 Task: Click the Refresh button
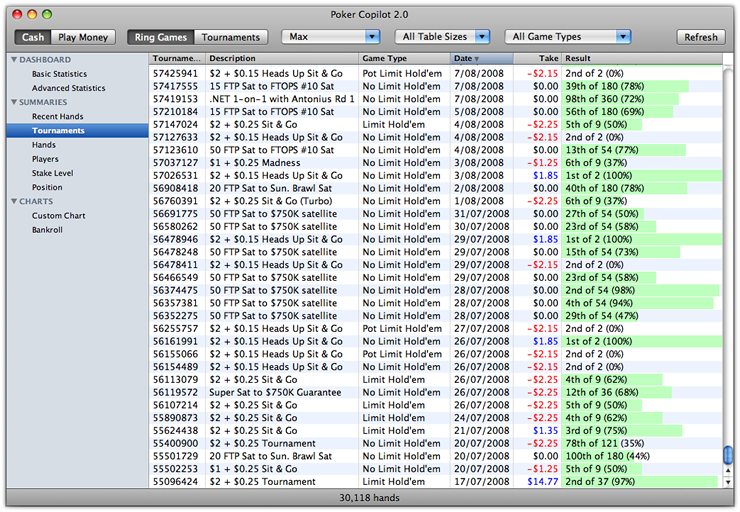click(x=701, y=37)
